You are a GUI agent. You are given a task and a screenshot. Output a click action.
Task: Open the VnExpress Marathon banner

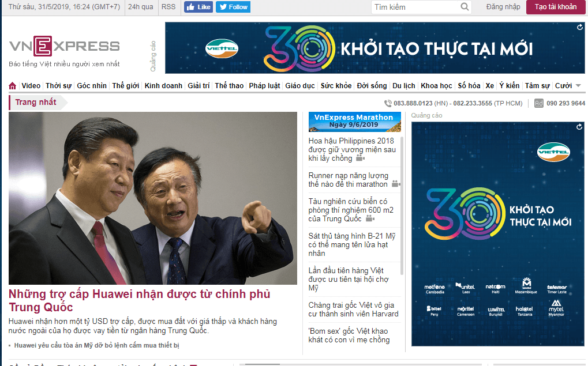pos(354,122)
